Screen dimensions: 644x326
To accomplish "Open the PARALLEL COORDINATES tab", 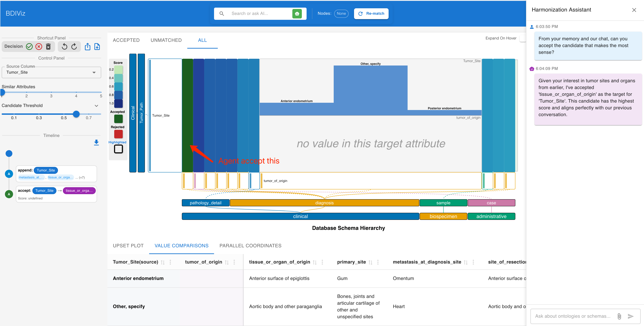I will (x=250, y=246).
